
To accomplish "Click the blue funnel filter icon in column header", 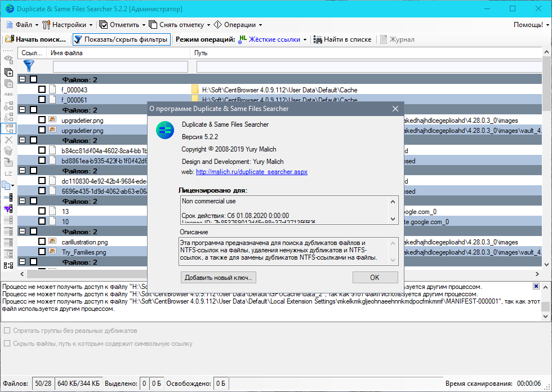I will tap(29, 66).
